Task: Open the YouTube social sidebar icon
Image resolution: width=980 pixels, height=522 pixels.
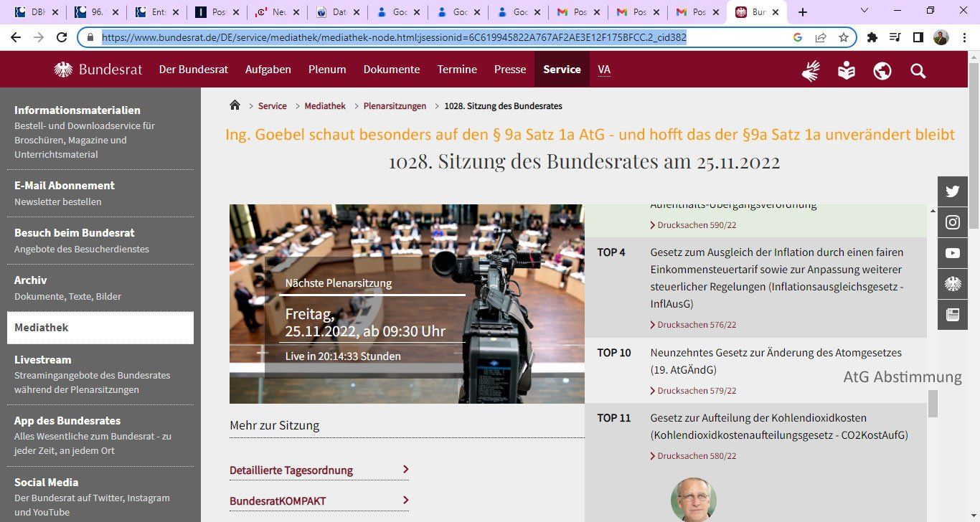Action: [x=952, y=253]
